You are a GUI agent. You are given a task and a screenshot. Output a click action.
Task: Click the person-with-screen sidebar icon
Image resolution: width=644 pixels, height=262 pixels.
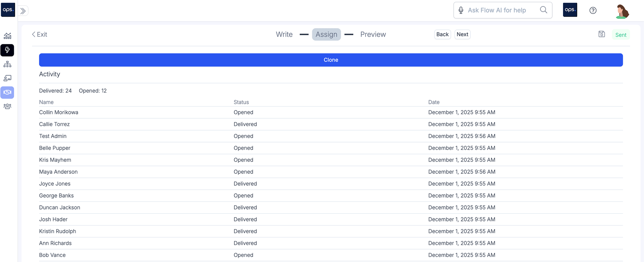(x=7, y=78)
